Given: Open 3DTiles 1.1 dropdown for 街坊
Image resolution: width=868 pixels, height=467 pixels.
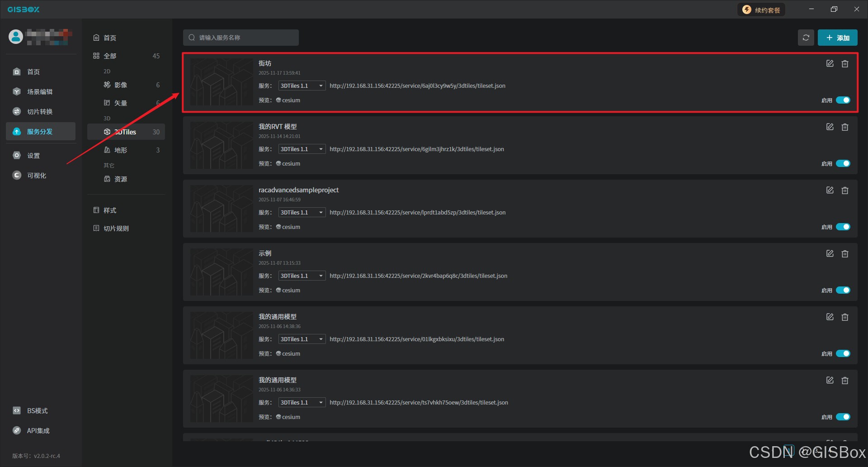Looking at the screenshot, I should [x=302, y=86].
